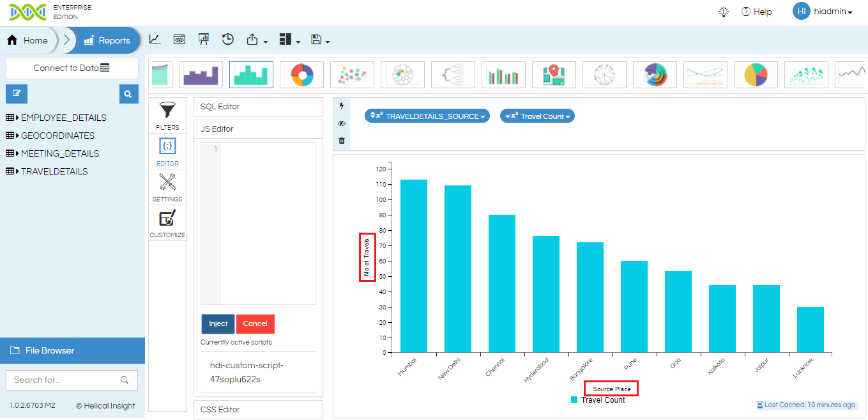Open the hiadmin user menu

pyautogui.click(x=833, y=12)
